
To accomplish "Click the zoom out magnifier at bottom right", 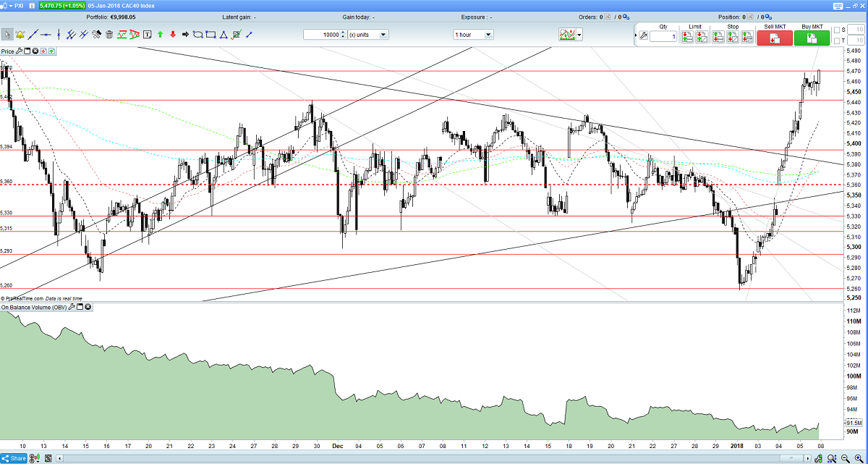I will 845,458.
